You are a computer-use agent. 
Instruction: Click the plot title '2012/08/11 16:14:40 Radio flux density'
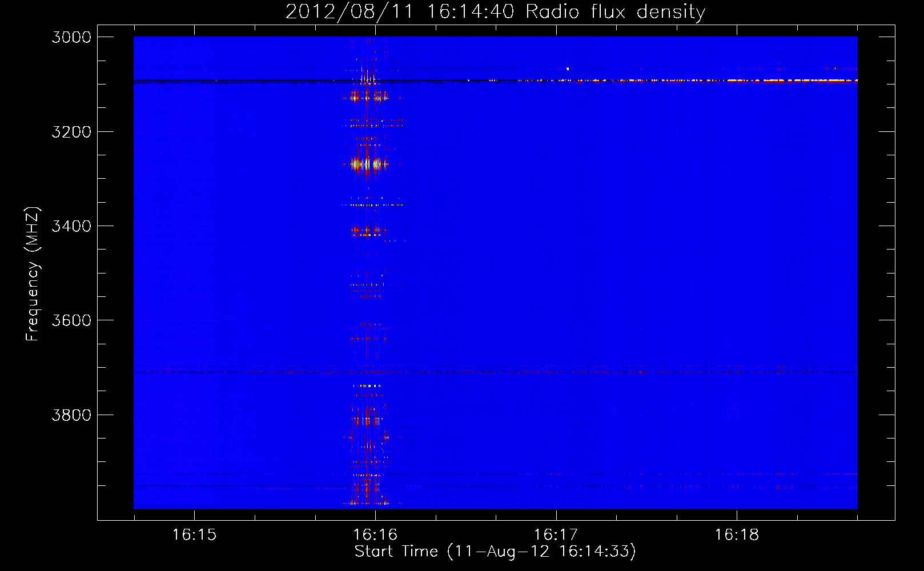pyautogui.click(x=495, y=11)
